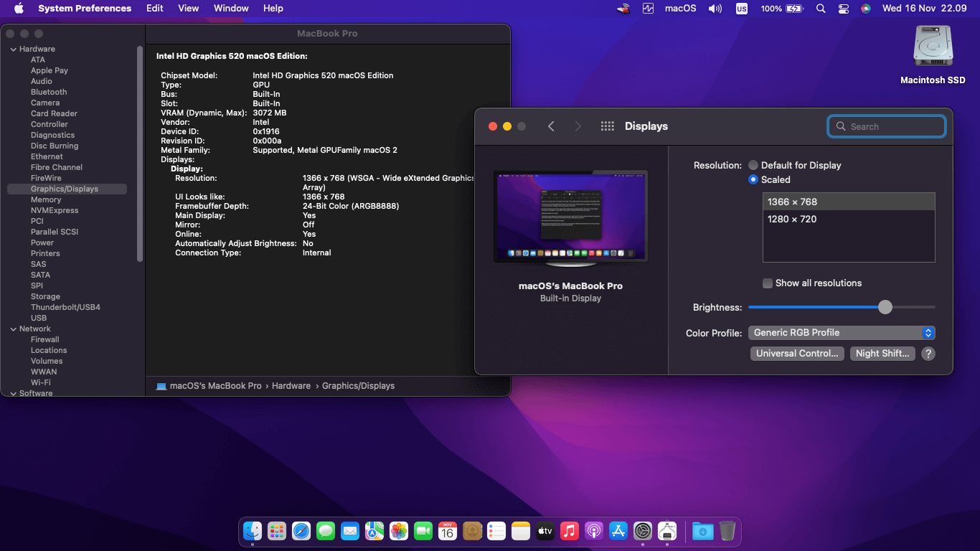
Task: Open the Displays grid view icon
Action: coord(607,126)
